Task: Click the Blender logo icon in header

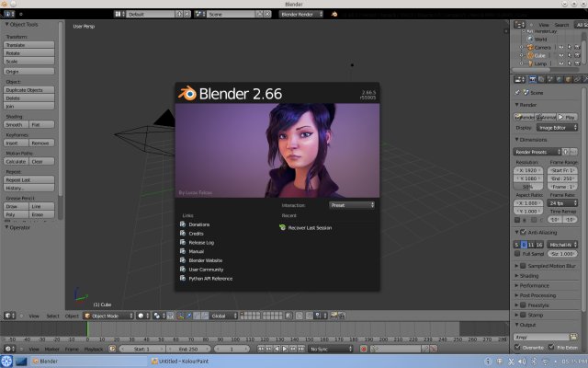Action: 334,14
